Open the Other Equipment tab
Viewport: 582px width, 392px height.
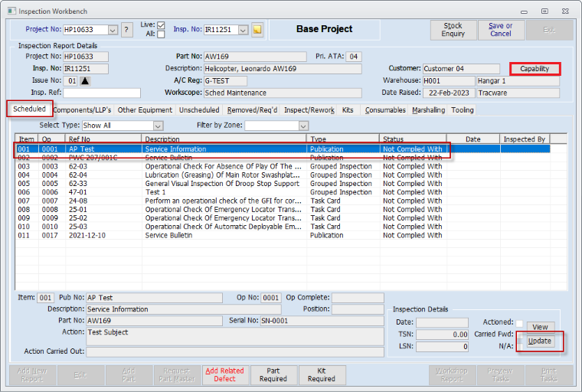point(145,110)
